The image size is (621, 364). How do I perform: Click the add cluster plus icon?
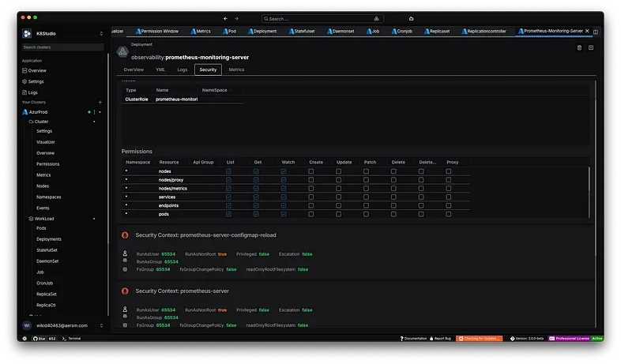tap(100, 103)
